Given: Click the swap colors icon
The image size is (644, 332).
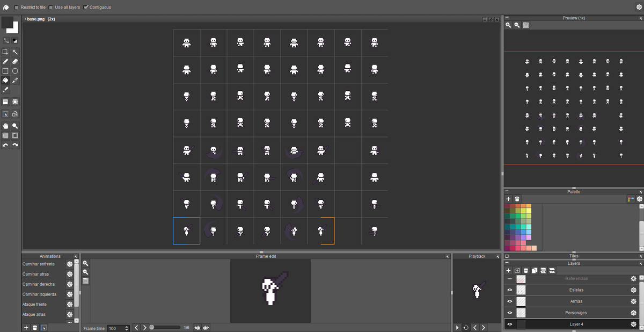Looking at the screenshot, I should [x=6, y=40].
